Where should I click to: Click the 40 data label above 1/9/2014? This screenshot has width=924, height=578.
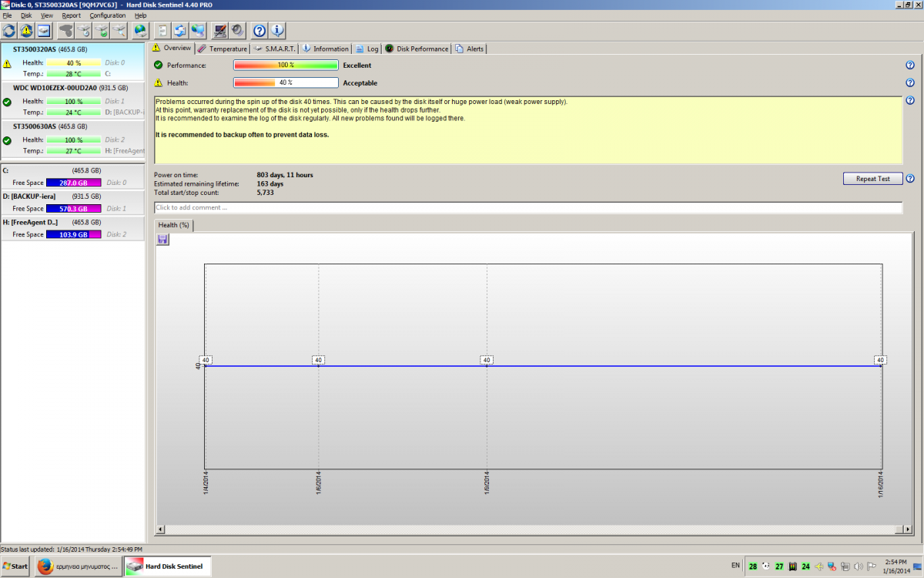[x=487, y=360]
